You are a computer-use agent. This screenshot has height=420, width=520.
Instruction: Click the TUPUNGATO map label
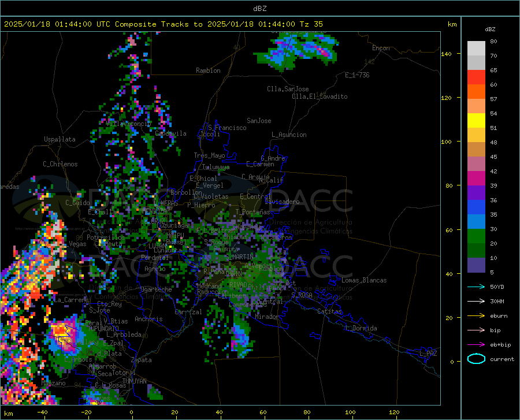pyautogui.click(x=103, y=328)
